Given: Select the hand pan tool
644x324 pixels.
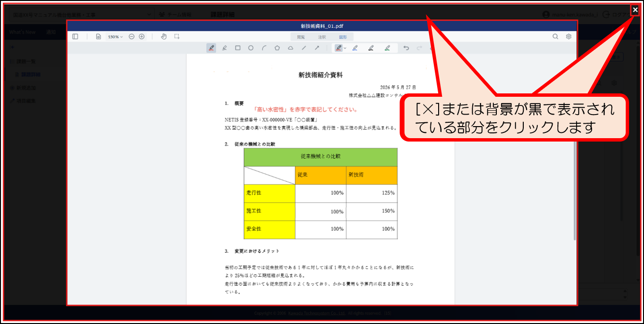Looking at the screenshot, I should (x=164, y=37).
